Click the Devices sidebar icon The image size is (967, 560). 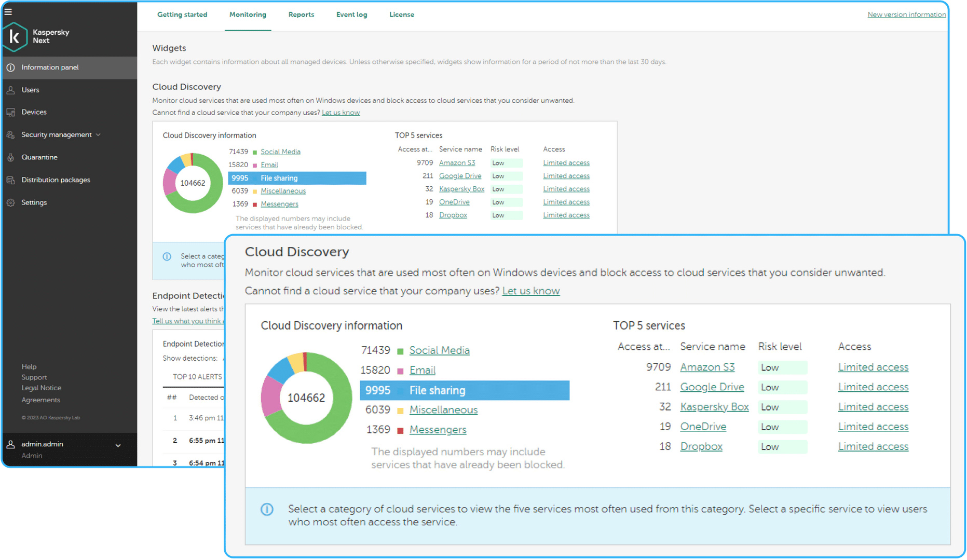(11, 112)
